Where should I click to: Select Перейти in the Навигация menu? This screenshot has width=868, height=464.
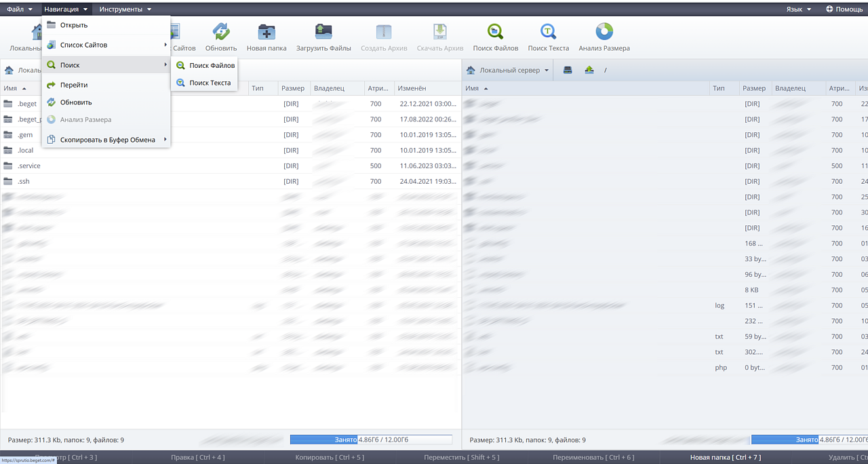pos(74,85)
